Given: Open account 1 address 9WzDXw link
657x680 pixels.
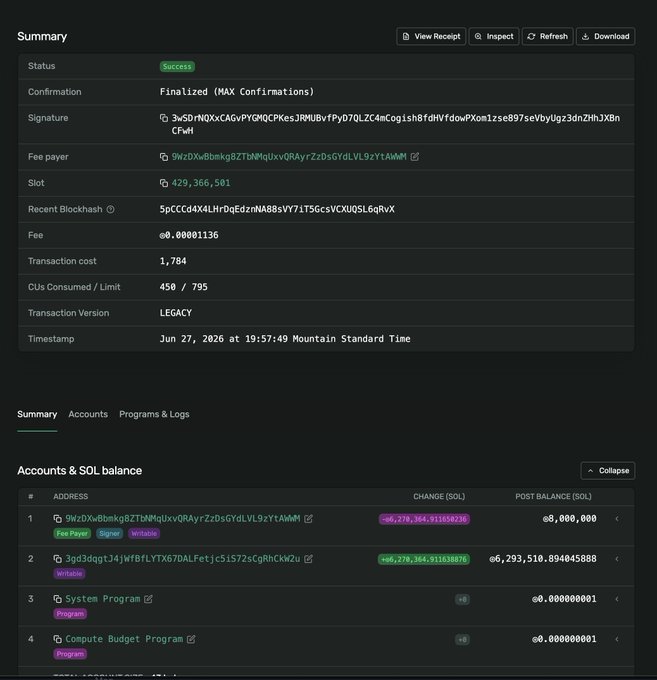Looking at the screenshot, I should click(183, 519).
